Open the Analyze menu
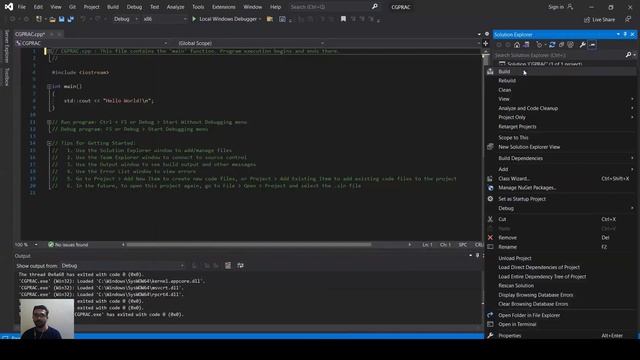The image size is (640, 360). pos(176,7)
